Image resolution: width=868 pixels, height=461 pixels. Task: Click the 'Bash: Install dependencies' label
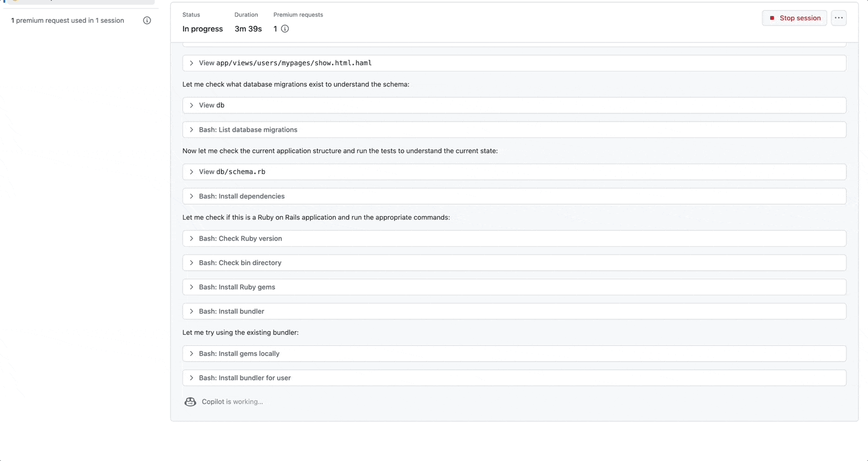pyautogui.click(x=242, y=196)
